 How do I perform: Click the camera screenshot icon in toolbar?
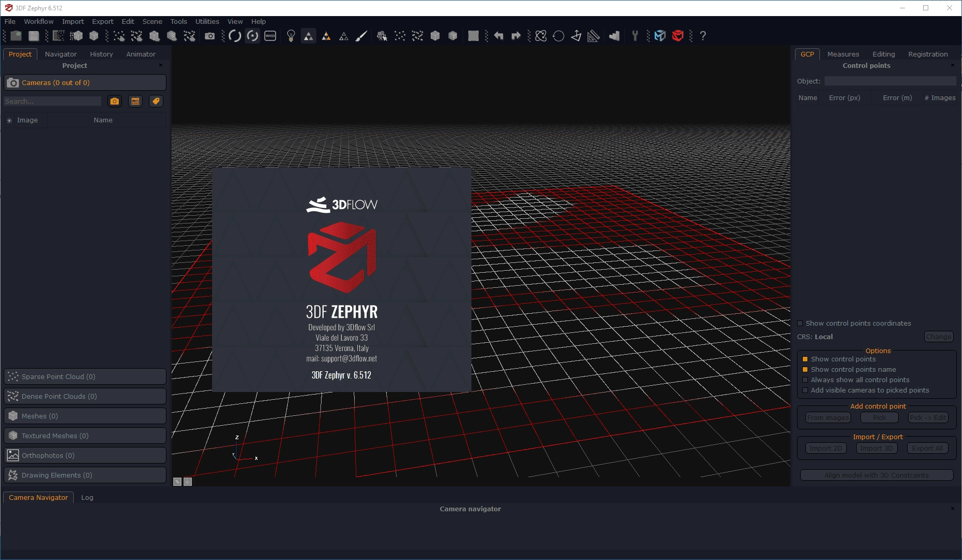click(x=210, y=36)
